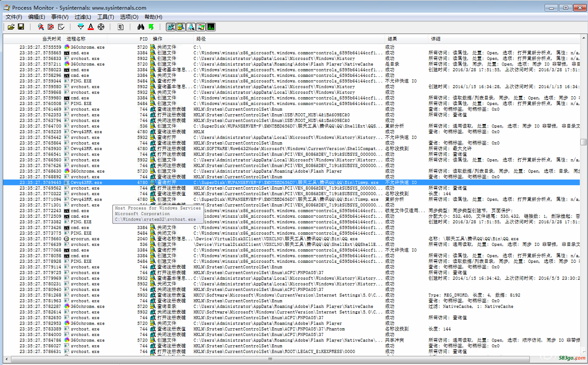The height and width of the screenshot is (365, 588).
Task: Click 360chrome icon in row 23:35:27.5755559
Action: point(67,47)
